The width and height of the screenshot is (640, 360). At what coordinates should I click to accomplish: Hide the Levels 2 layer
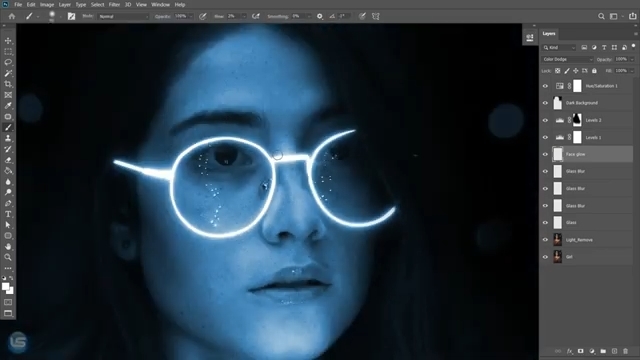click(x=545, y=120)
